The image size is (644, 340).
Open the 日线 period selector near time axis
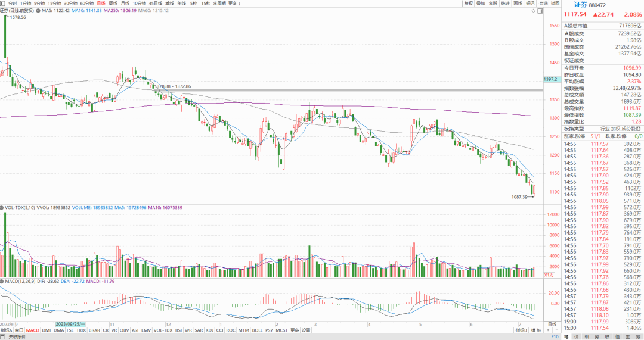(x=552, y=324)
